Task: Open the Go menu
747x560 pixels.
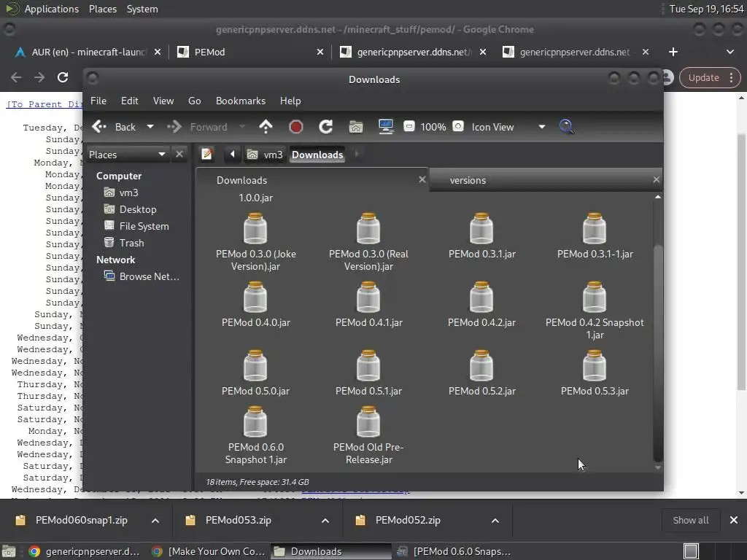Action: click(x=194, y=101)
